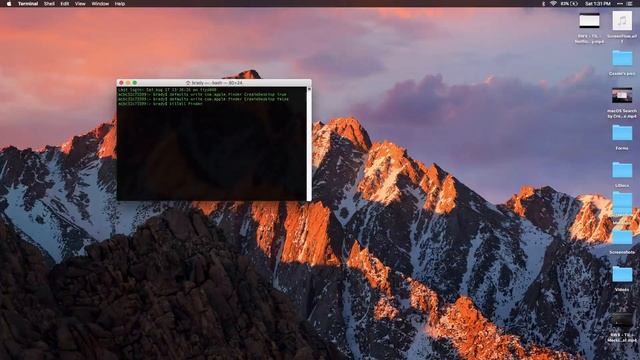Click the battery status indicator

(569, 4)
